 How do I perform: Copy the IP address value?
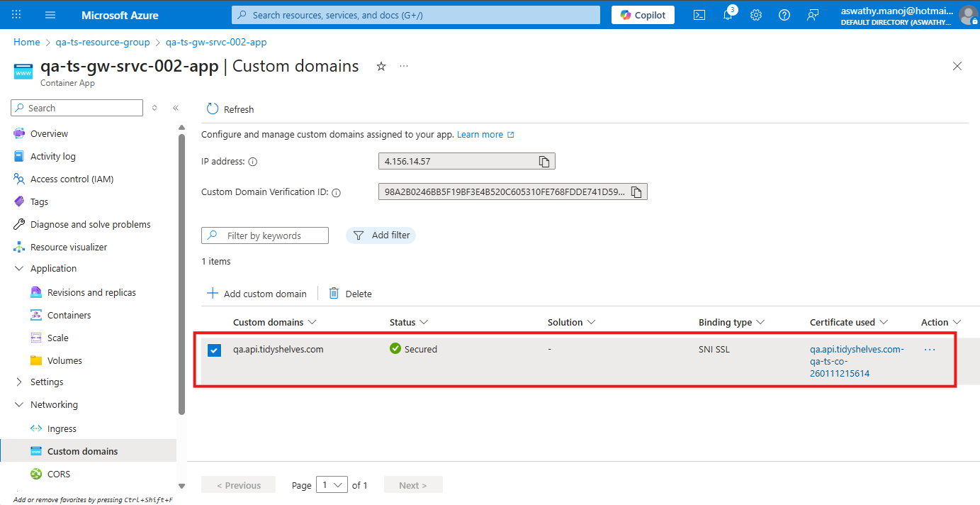(544, 162)
